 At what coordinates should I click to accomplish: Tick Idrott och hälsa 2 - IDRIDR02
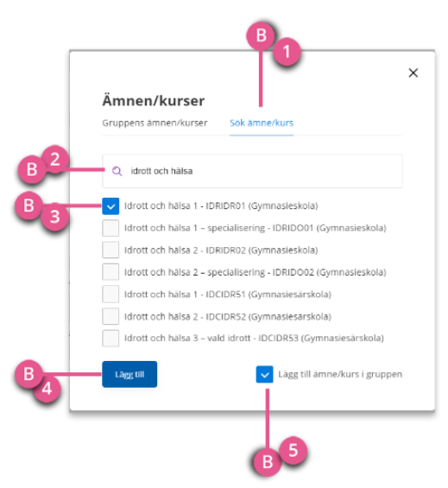(x=110, y=250)
